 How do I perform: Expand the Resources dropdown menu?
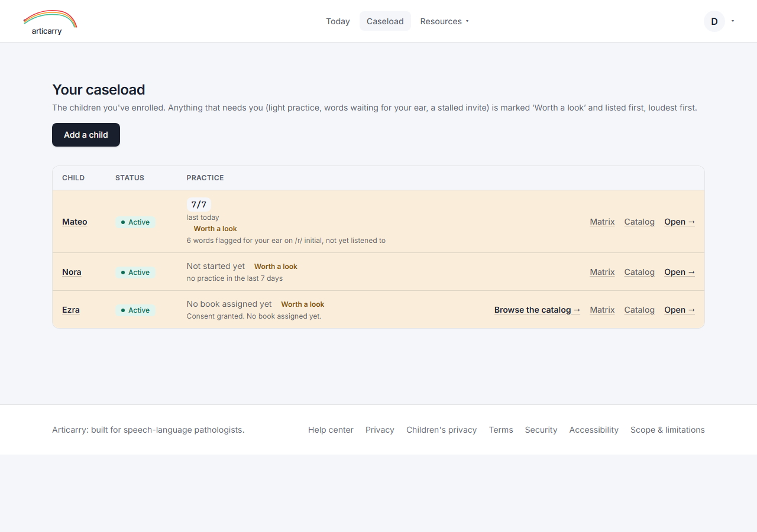(x=445, y=21)
